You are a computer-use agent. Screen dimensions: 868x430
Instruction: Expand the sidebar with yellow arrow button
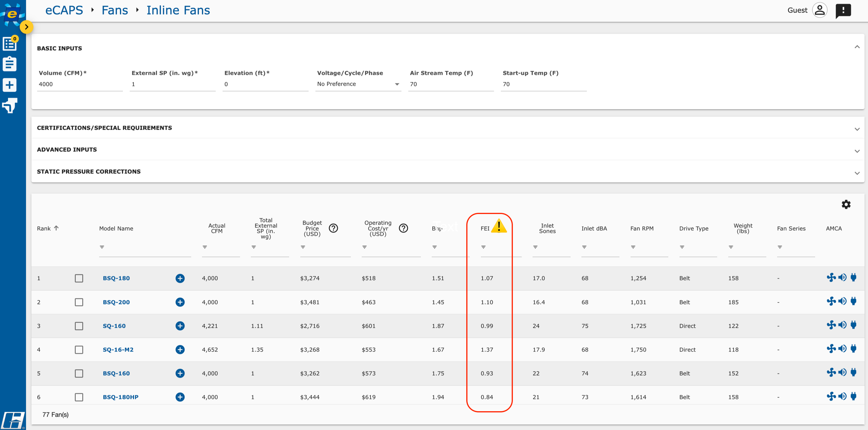26,27
